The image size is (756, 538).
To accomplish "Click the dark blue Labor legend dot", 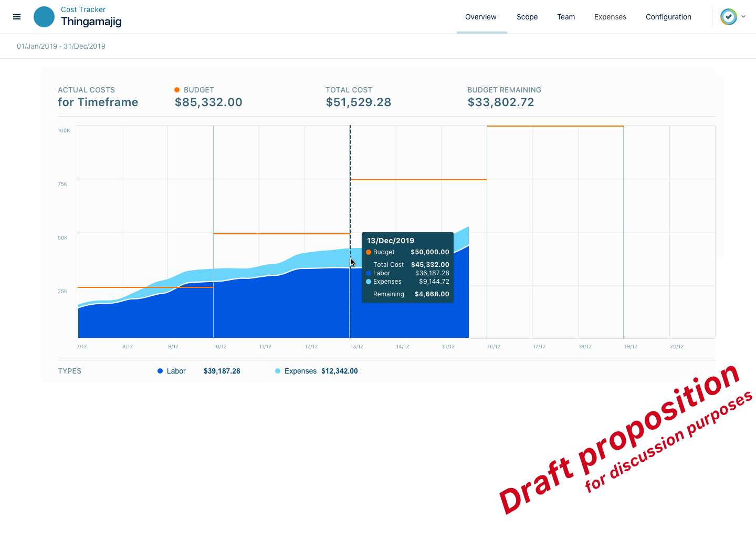I will point(160,371).
